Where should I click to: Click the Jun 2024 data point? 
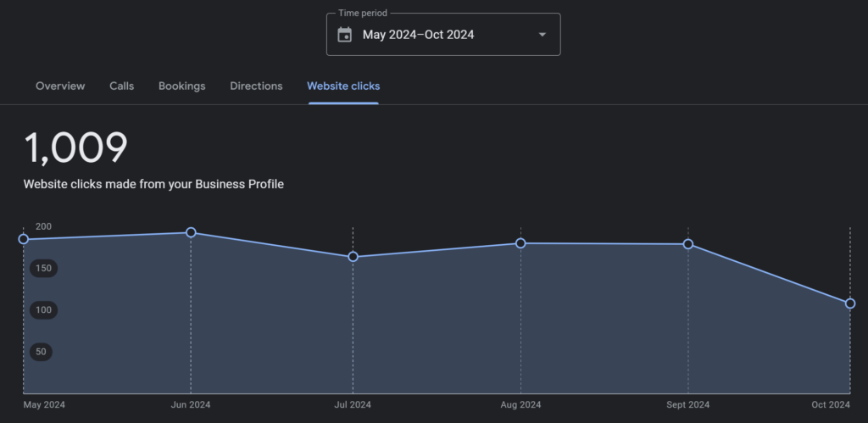pyautogui.click(x=191, y=232)
